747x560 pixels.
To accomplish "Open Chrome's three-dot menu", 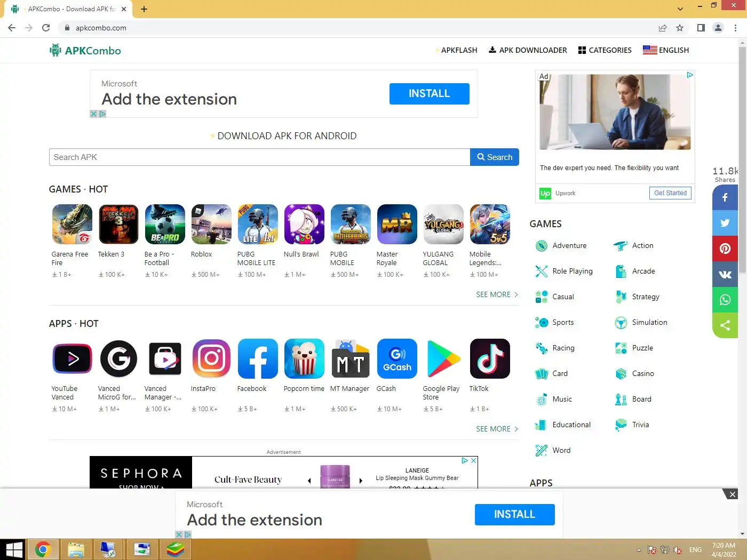I will tap(735, 28).
